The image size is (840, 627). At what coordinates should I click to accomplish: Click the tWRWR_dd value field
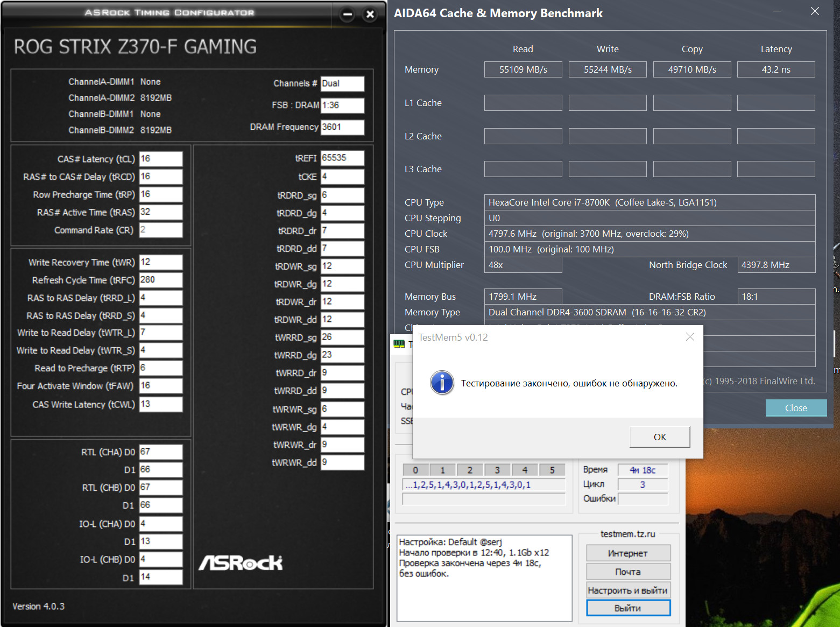tap(342, 462)
